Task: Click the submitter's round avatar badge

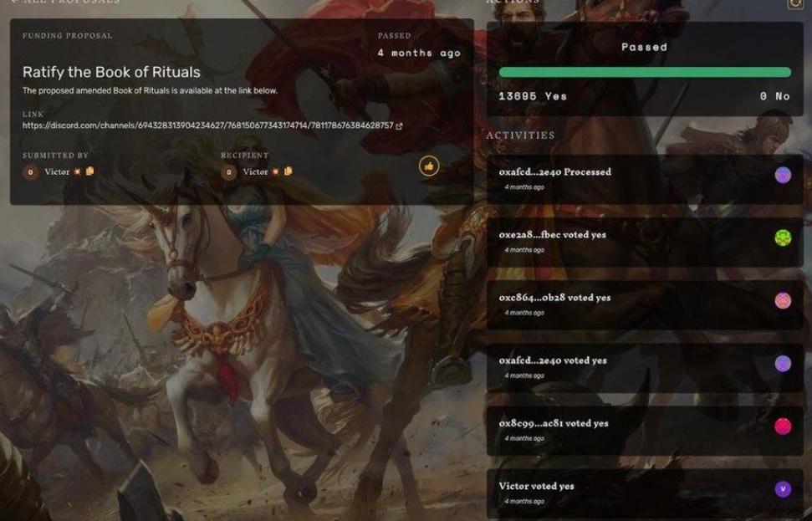Action: click(31, 172)
